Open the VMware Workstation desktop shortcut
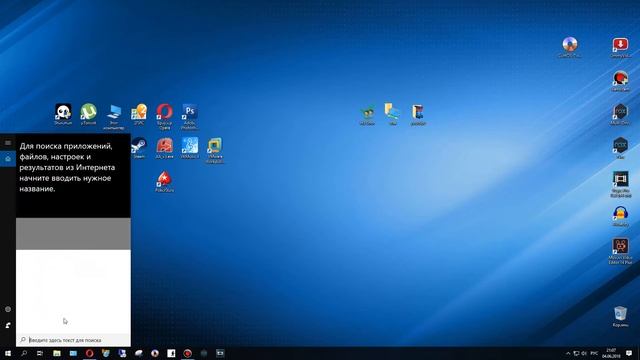The image size is (640, 360). (x=215, y=150)
